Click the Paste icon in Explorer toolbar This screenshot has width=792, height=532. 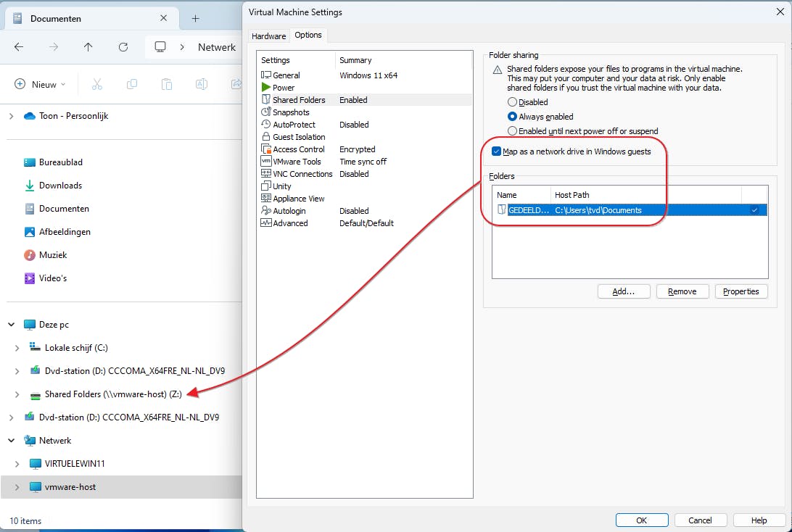point(167,84)
